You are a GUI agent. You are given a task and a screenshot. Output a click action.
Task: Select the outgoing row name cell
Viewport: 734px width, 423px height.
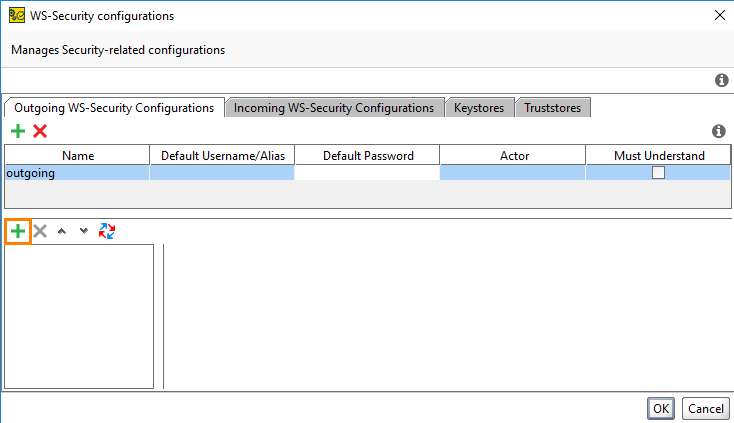[77, 173]
